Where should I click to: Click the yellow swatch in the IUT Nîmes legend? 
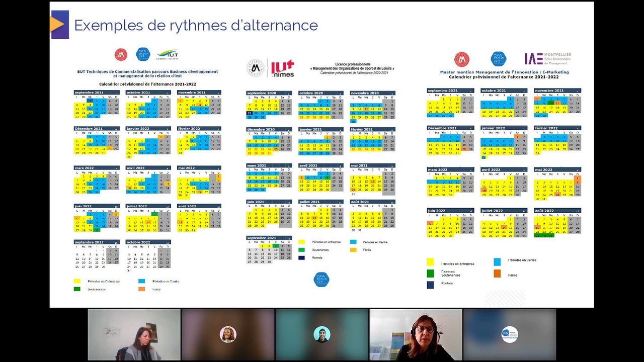(301, 242)
